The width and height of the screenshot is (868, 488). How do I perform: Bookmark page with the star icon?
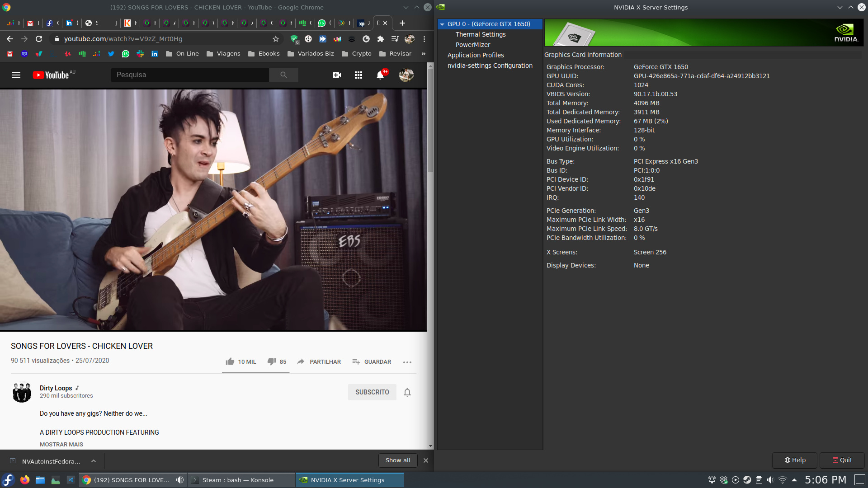pos(276,39)
